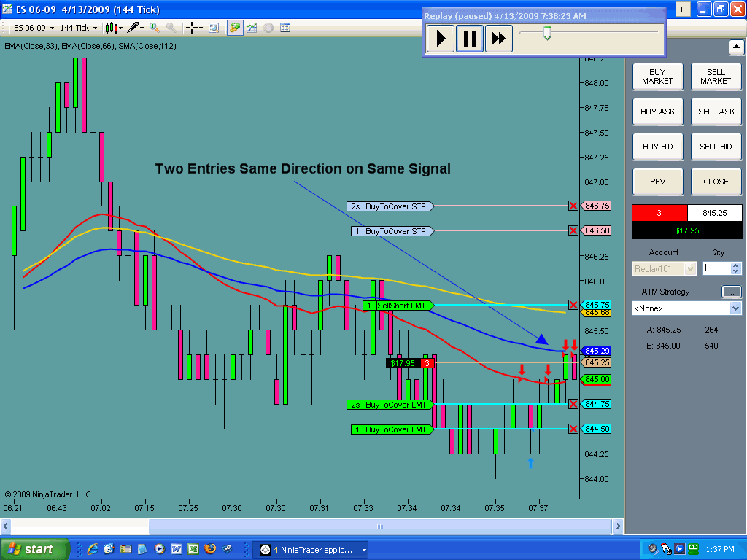Toggle the Chart Trader panel icon
747x560 pixels.
[235, 28]
